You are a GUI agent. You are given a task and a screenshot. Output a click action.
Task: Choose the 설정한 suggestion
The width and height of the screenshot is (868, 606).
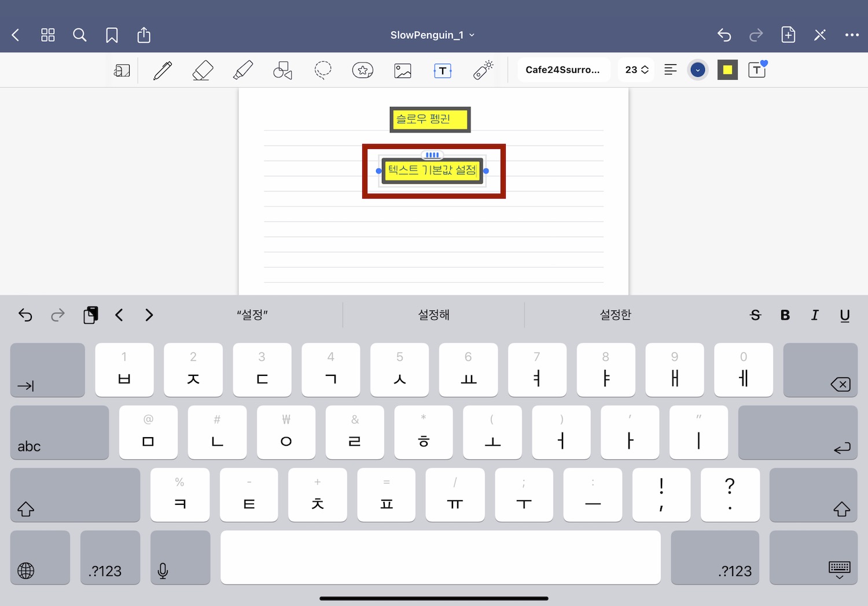coord(615,315)
